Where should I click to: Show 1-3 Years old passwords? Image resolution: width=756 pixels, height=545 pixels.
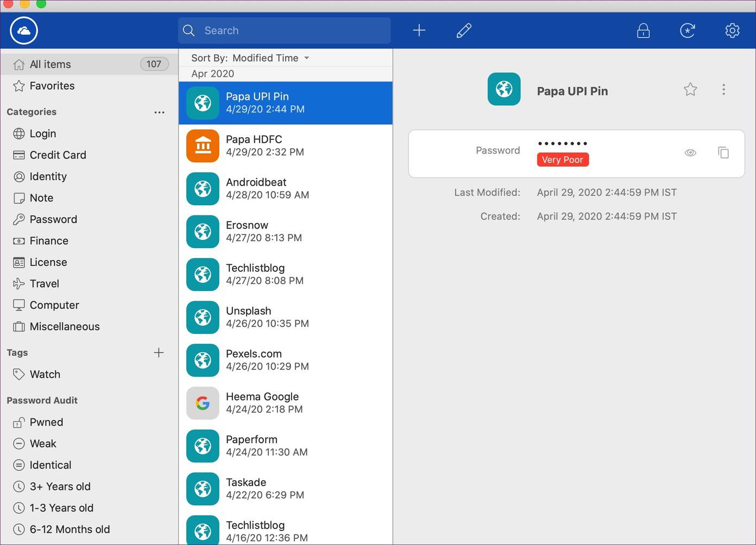point(89,508)
